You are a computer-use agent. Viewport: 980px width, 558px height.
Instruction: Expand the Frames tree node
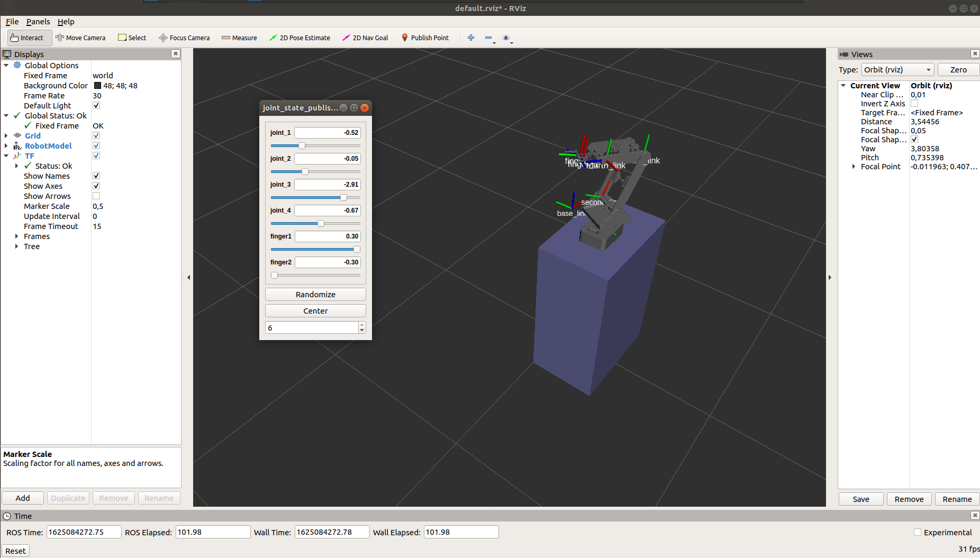(x=16, y=236)
